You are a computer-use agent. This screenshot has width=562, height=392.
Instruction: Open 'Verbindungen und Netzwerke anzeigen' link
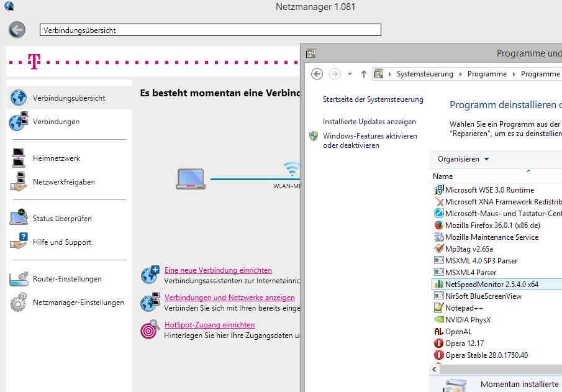point(229,298)
